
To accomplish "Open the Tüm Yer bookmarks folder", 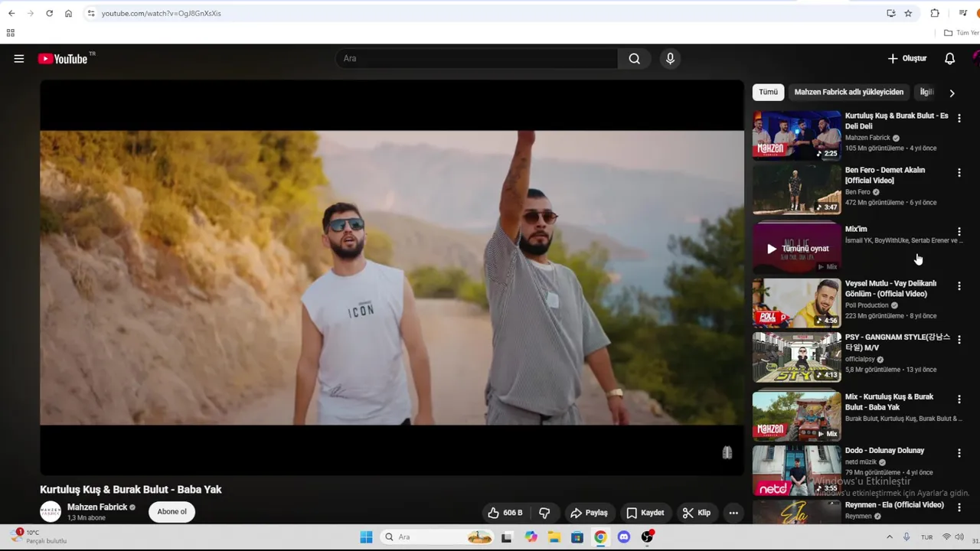I will (x=962, y=33).
